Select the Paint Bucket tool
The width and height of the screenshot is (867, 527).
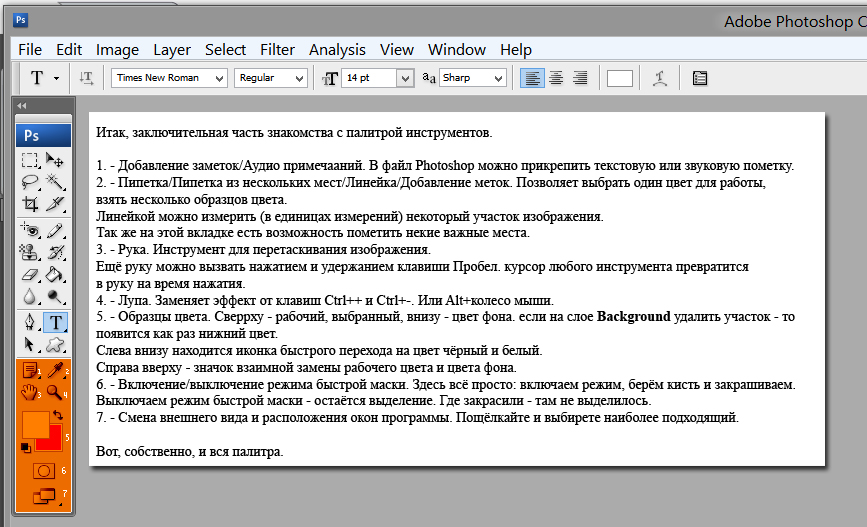click(55, 274)
